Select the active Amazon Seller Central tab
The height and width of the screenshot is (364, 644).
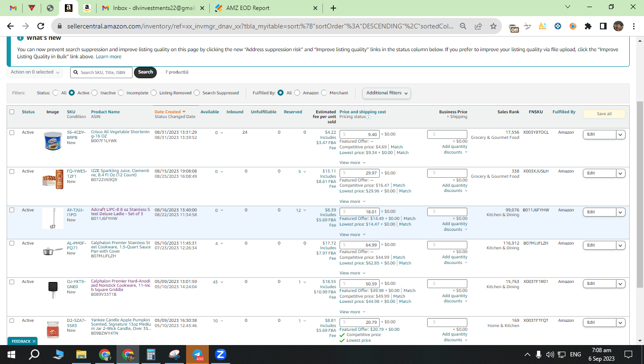point(69,8)
